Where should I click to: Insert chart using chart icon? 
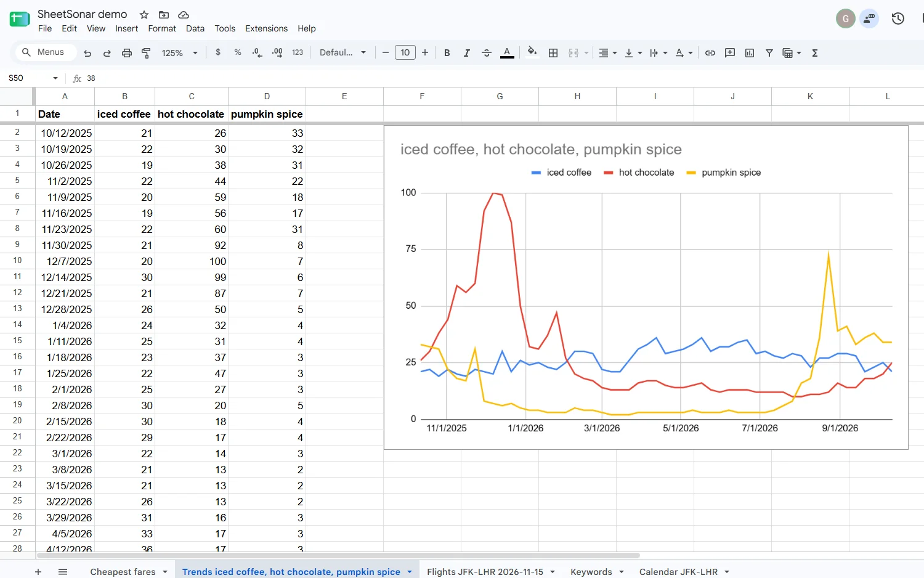(x=750, y=53)
